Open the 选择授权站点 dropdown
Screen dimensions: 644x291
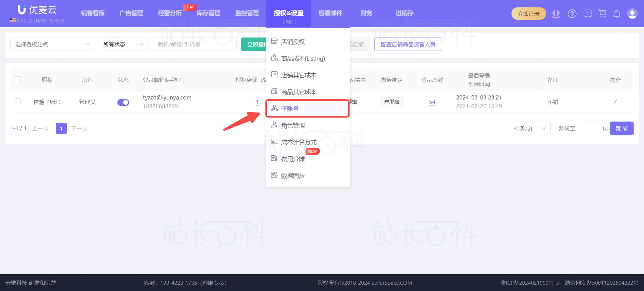52,44
